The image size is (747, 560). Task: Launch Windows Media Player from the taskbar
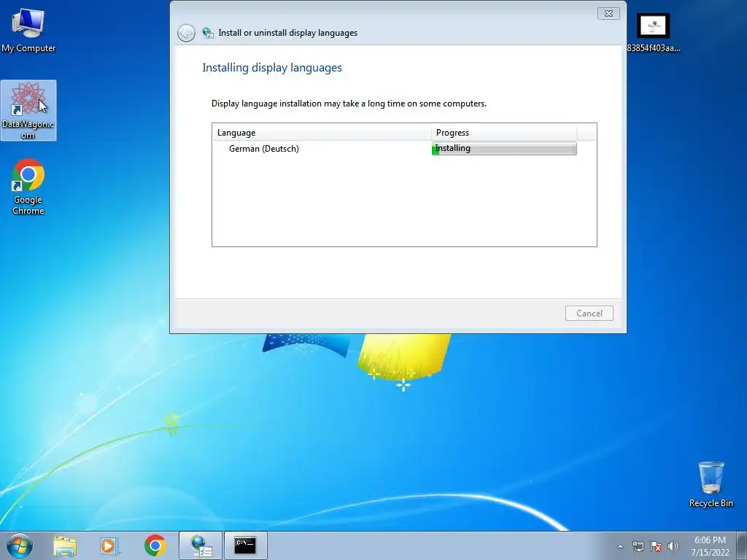pyautogui.click(x=109, y=545)
